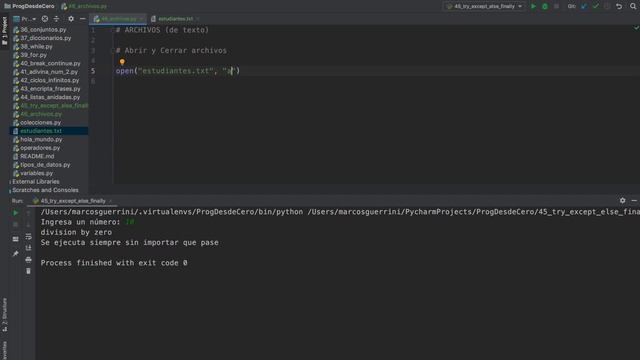The image size is (640, 360).
Task: Stop the process in the Run panel
Action: point(16,224)
